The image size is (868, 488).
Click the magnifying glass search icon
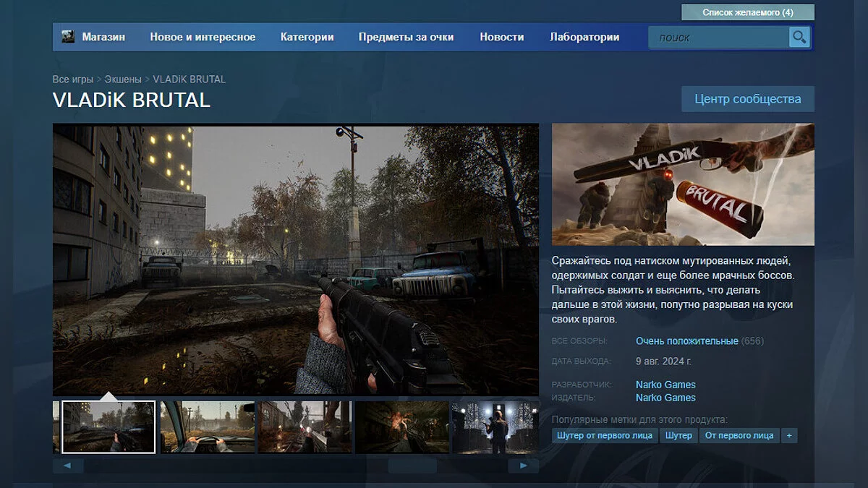pyautogui.click(x=799, y=37)
